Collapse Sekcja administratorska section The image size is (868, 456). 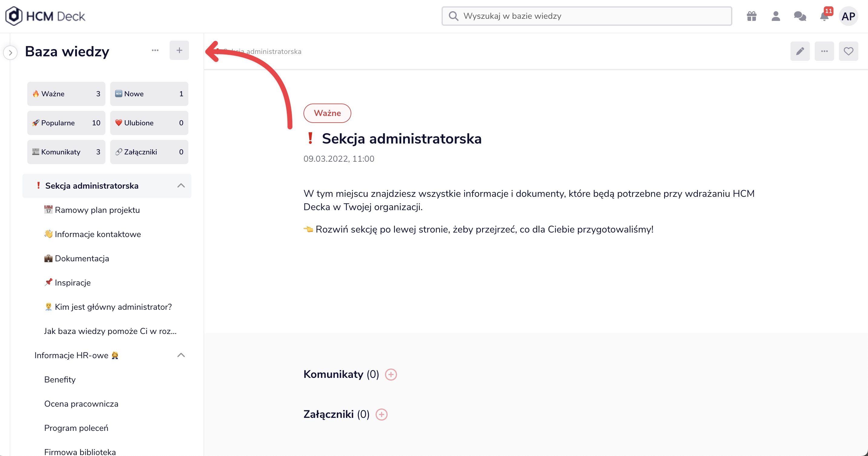coord(181,186)
